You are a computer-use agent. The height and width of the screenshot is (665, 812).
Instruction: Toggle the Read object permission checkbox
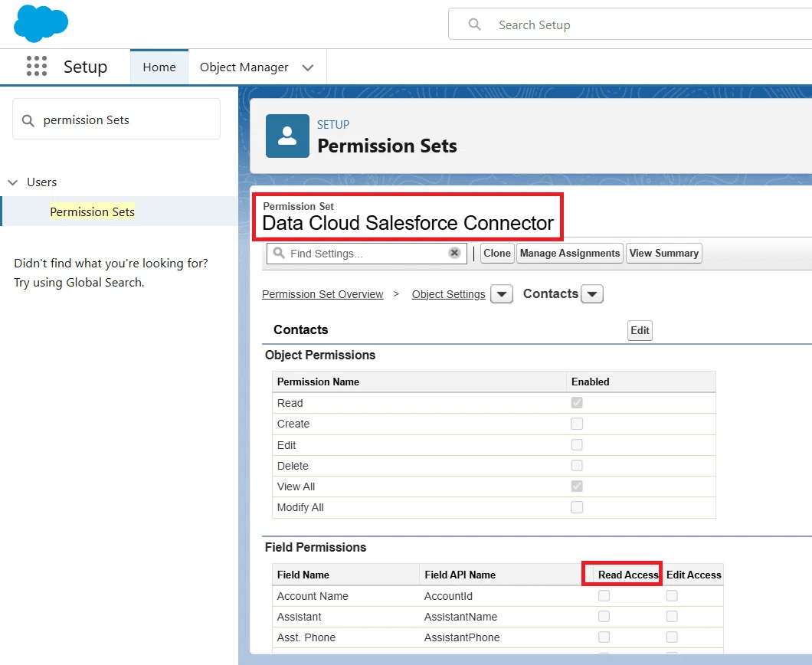pyautogui.click(x=577, y=402)
